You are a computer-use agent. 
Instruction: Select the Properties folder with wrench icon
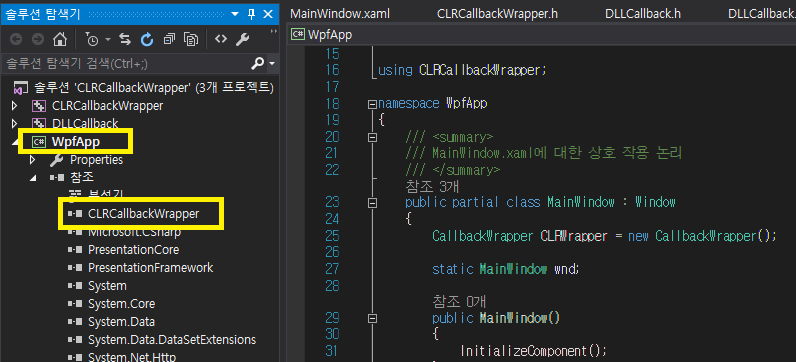tap(96, 160)
